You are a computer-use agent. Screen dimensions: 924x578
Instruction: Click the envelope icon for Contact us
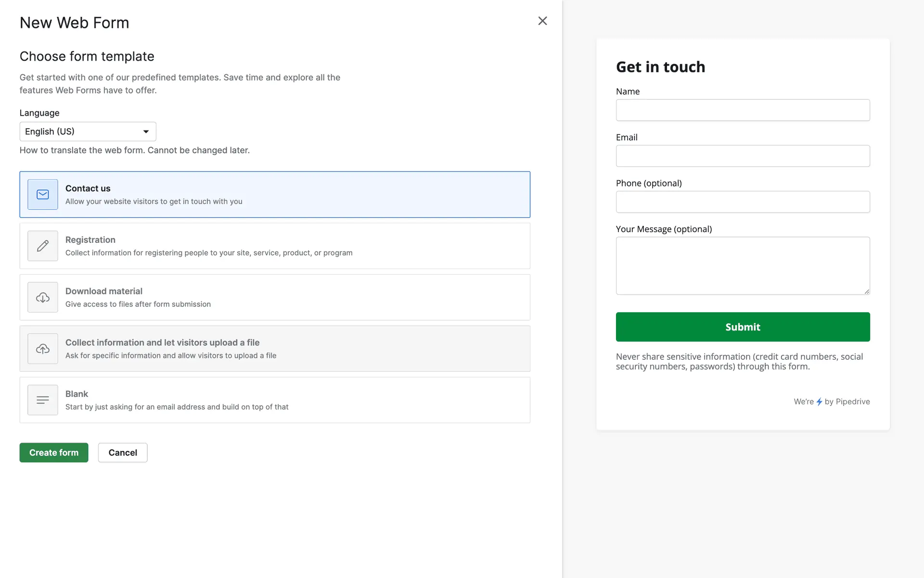point(42,195)
